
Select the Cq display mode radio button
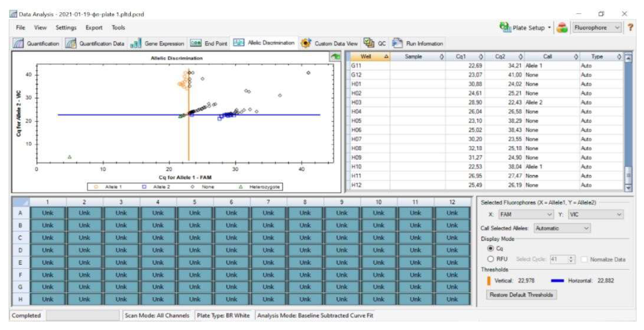(x=490, y=248)
